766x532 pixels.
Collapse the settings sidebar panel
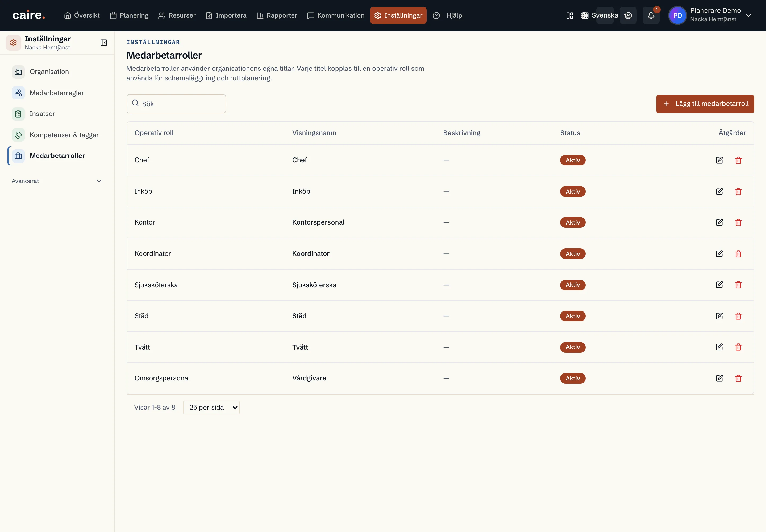tap(104, 43)
